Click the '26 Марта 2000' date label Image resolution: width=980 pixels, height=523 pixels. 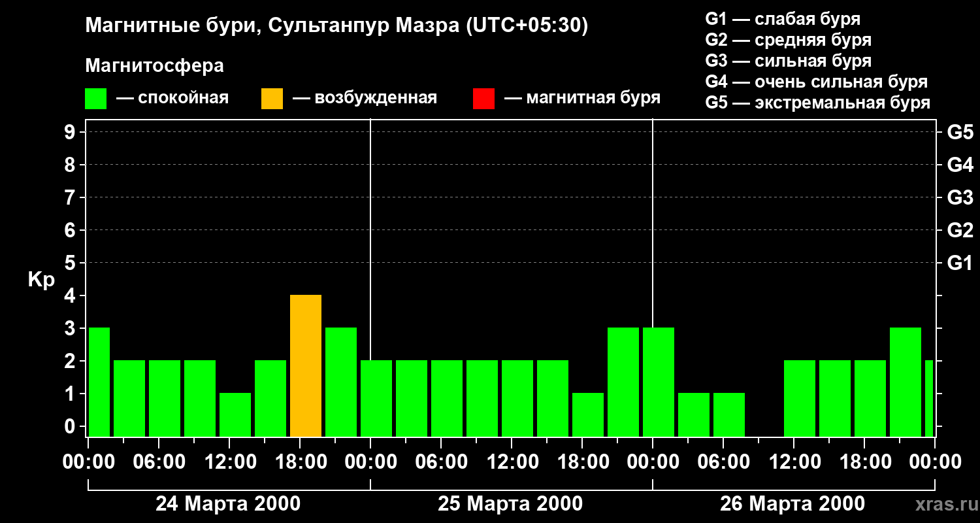pyautogui.click(x=792, y=504)
